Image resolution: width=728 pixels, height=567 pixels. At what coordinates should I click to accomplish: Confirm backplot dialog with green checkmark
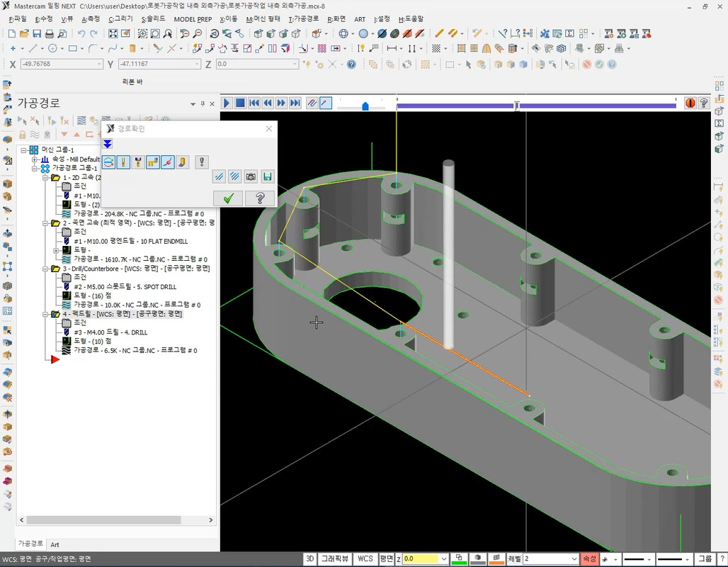coord(228,199)
